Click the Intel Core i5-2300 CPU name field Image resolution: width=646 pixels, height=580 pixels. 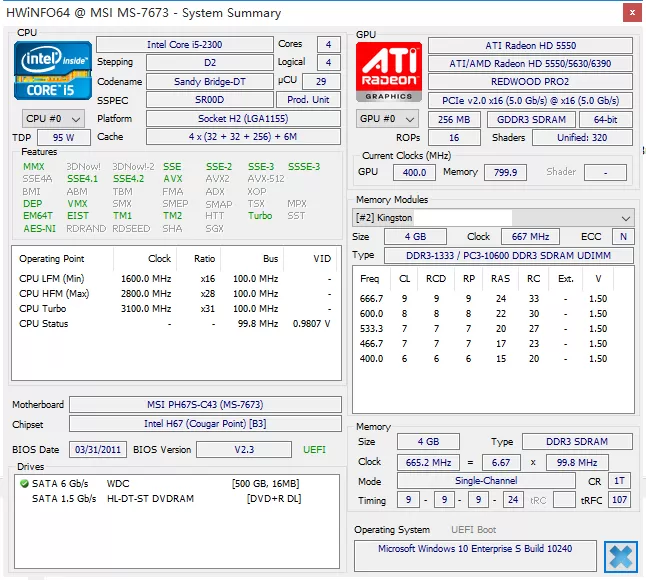(184, 45)
